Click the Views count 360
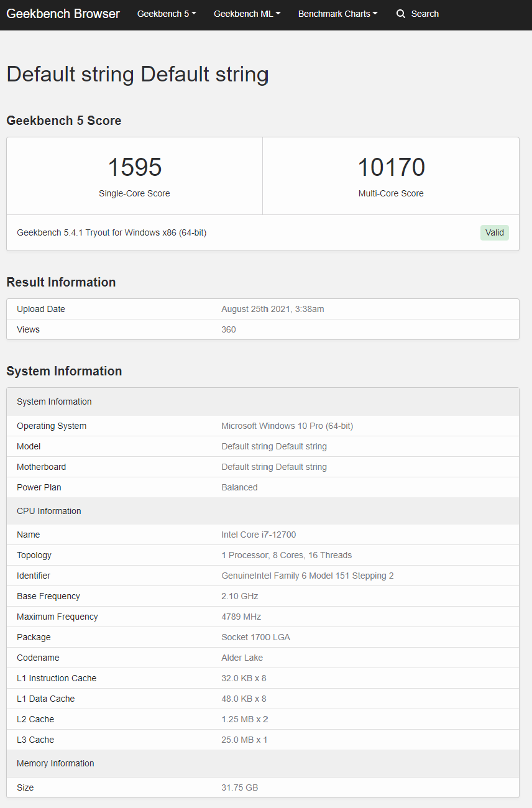Viewport: 532px width, 808px height. (x=229, y=329)
